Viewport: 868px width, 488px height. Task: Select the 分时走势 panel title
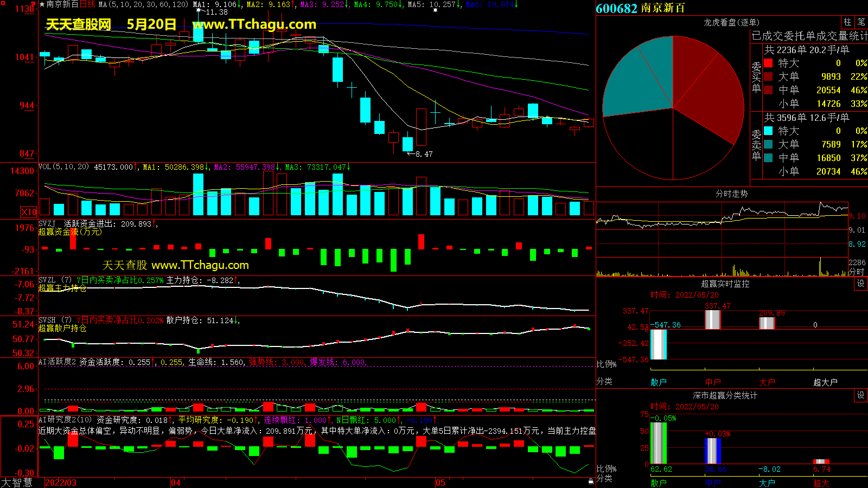[x=731, y=194]
